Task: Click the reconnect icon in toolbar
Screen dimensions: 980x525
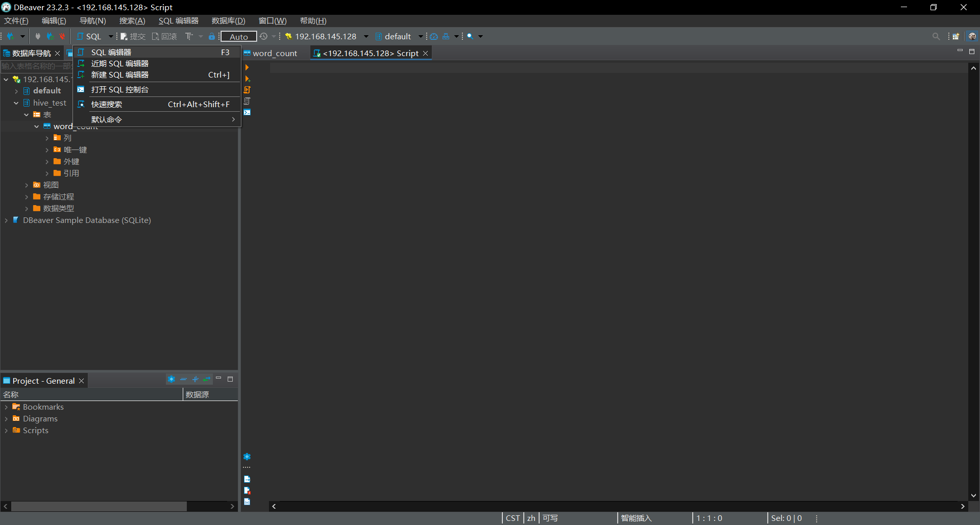Action: point(50,36)
